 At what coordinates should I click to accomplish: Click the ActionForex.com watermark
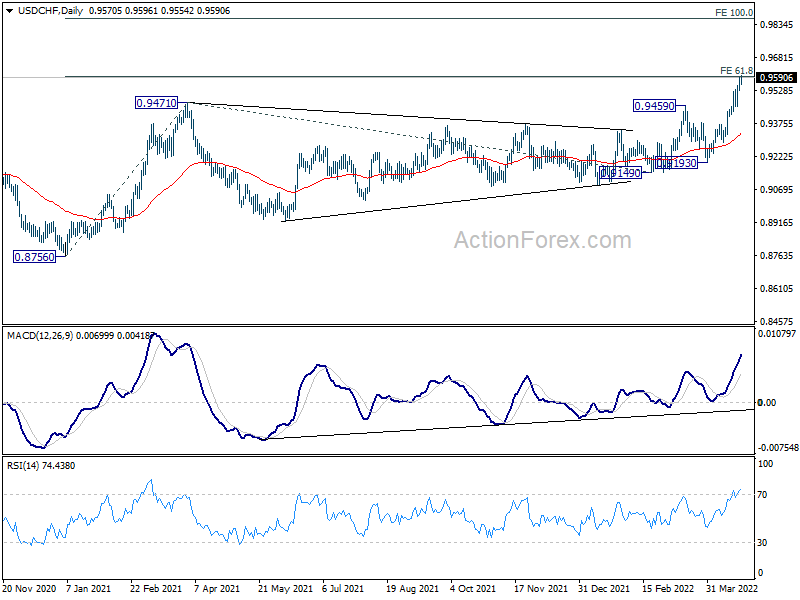542,240
